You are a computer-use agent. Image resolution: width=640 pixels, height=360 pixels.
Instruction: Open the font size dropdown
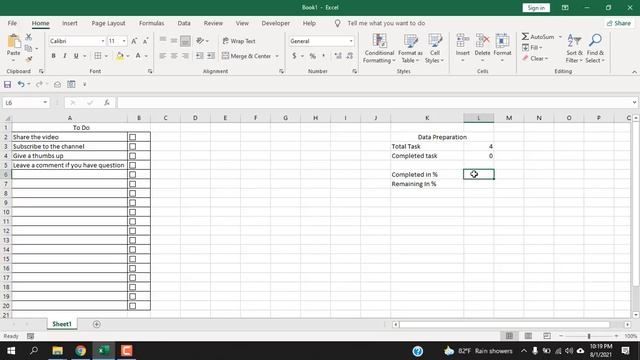124,41
